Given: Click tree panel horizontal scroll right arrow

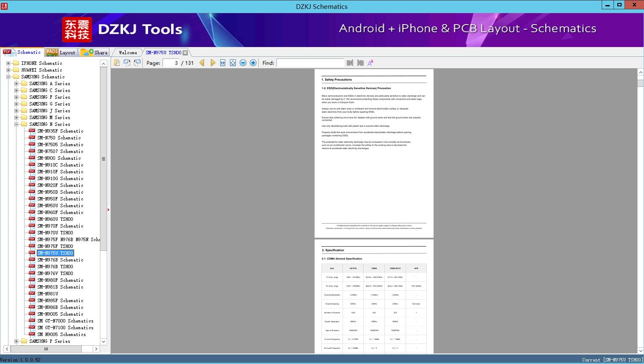Looking at the screenshot, I should tap(96, 349).
